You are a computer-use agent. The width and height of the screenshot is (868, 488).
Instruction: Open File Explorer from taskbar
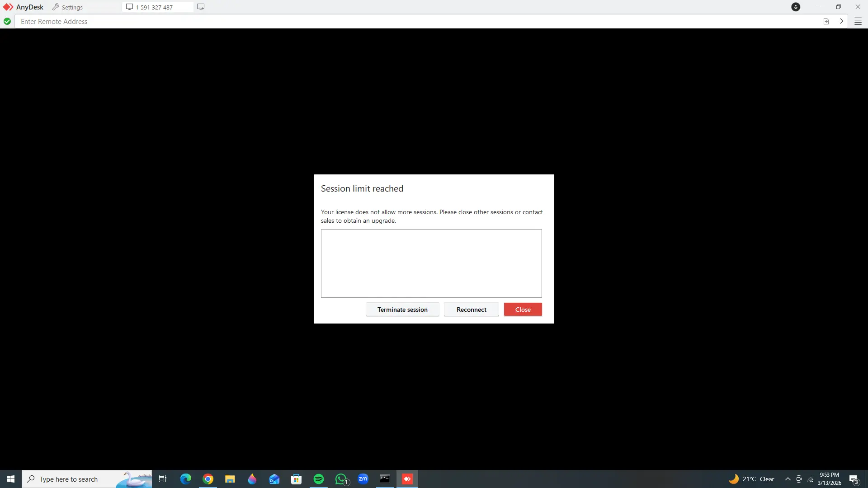click(x=230, y=479)
